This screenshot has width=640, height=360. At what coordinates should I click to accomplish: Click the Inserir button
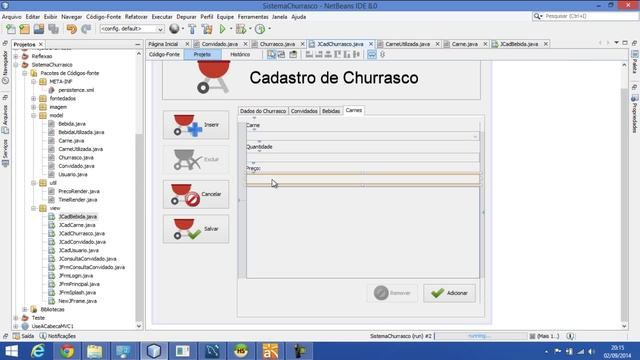pyautogui.click(x=196, y=125)
